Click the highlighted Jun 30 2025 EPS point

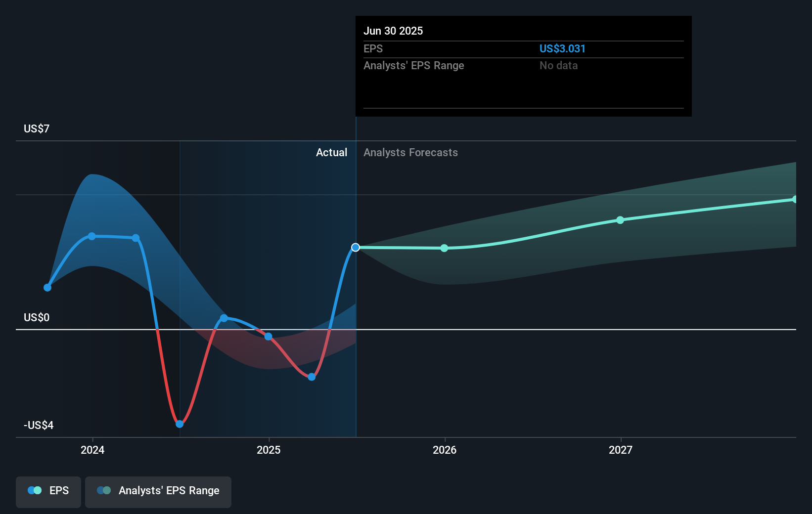356,247
